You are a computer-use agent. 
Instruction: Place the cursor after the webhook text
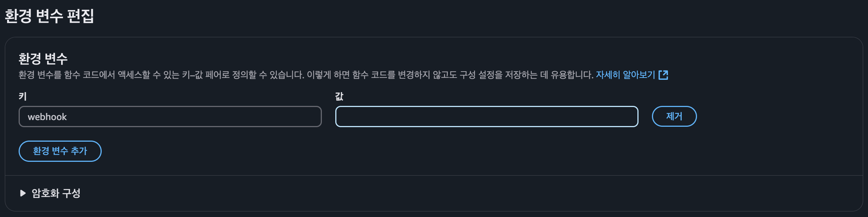[68, 117]
